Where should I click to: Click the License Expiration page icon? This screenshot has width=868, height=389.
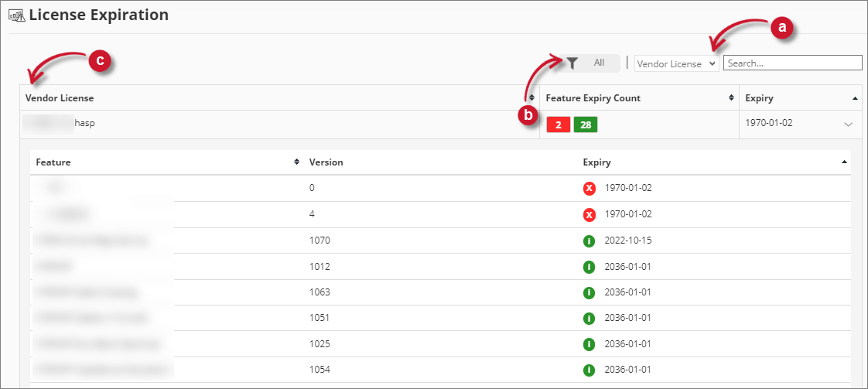pyautogui.click(x=15, y=15)
